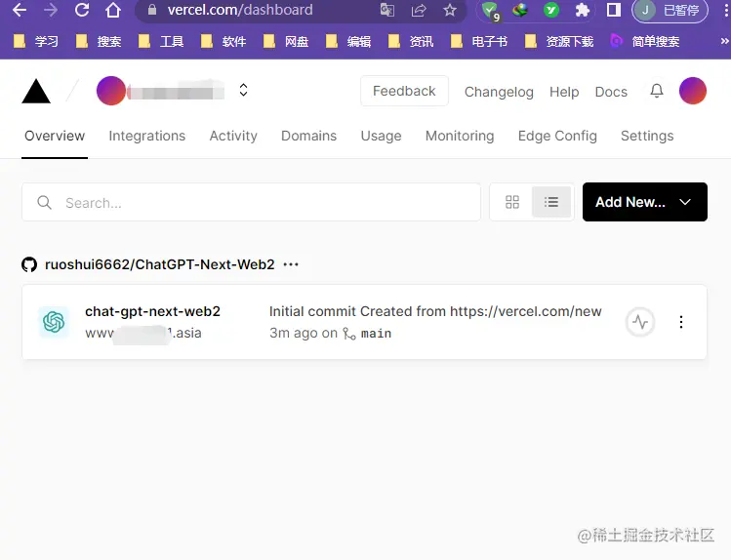Click the chat-gpt-next-web2 project icon
731x560 pixels.
(54, 322)
